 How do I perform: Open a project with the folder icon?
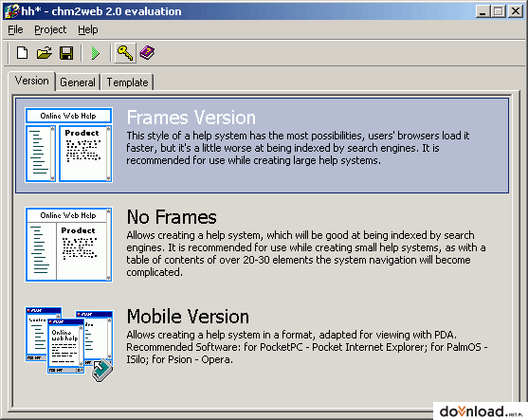pyautogui.click(x=45, y=53)
